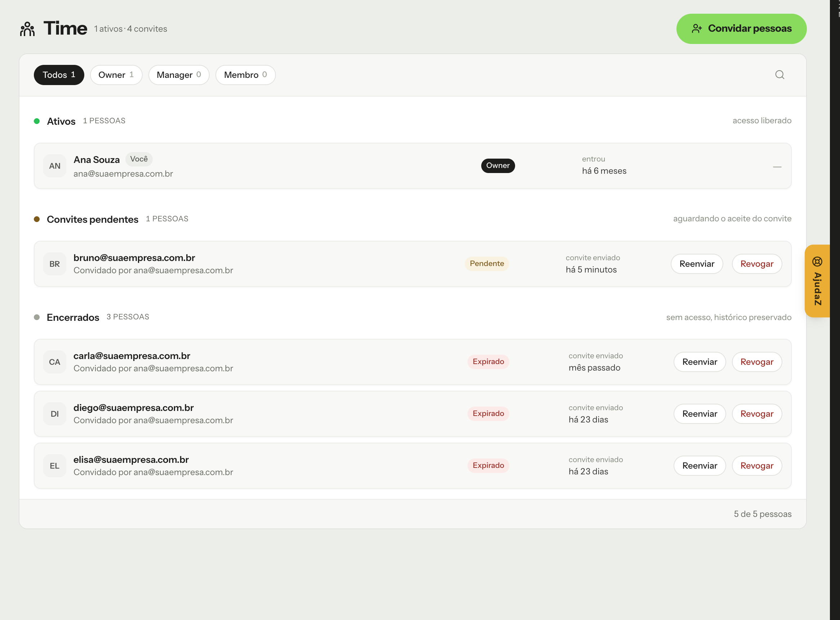Open the search magnifier icon
Viewport: 840px width, 620px height.
tap(779, 75)
